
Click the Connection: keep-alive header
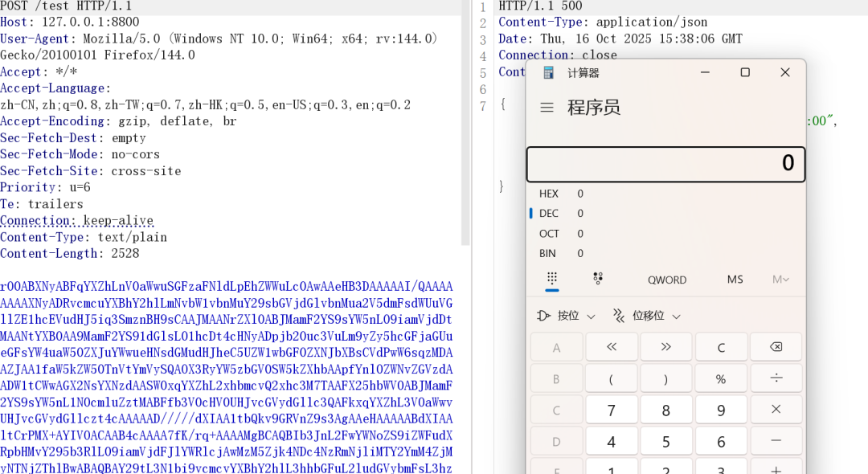point(77,220)
